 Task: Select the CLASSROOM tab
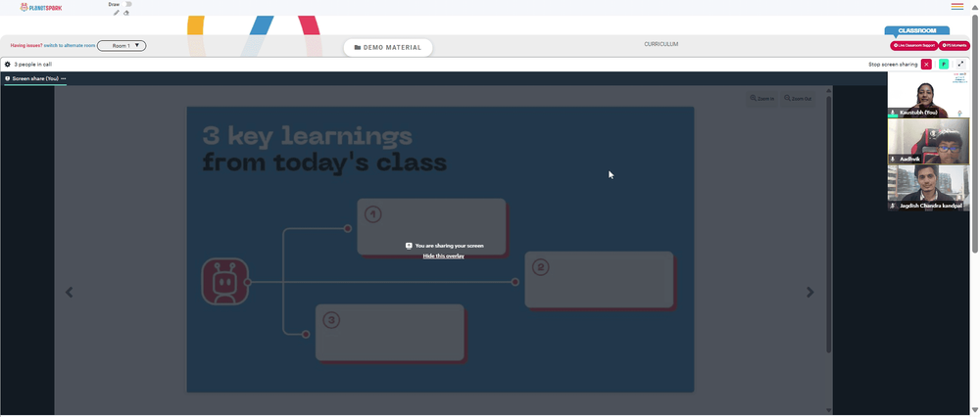tap(917, 30)
